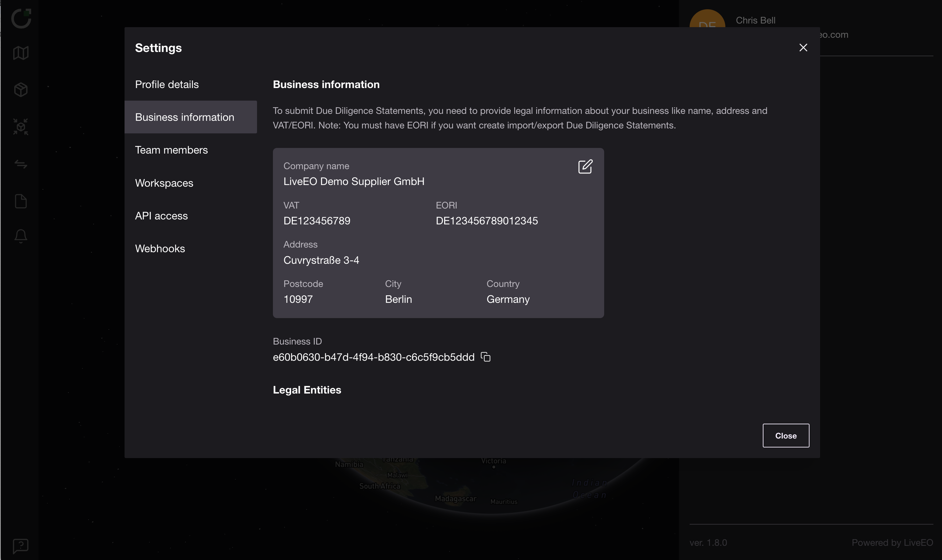Open the notifications bell icon
Image resolution: width=942 pixels, height=560 pixels.
point(21,237)
